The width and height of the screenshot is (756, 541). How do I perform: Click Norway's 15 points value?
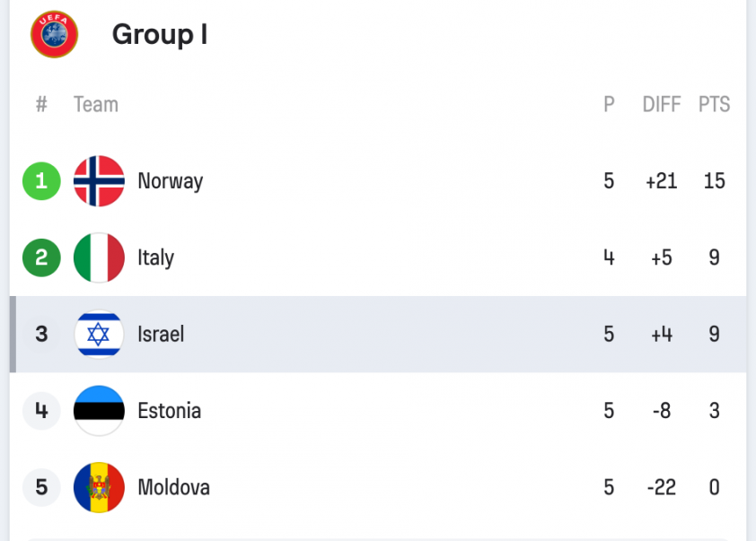pyautogui.click(x=714, y=181)
